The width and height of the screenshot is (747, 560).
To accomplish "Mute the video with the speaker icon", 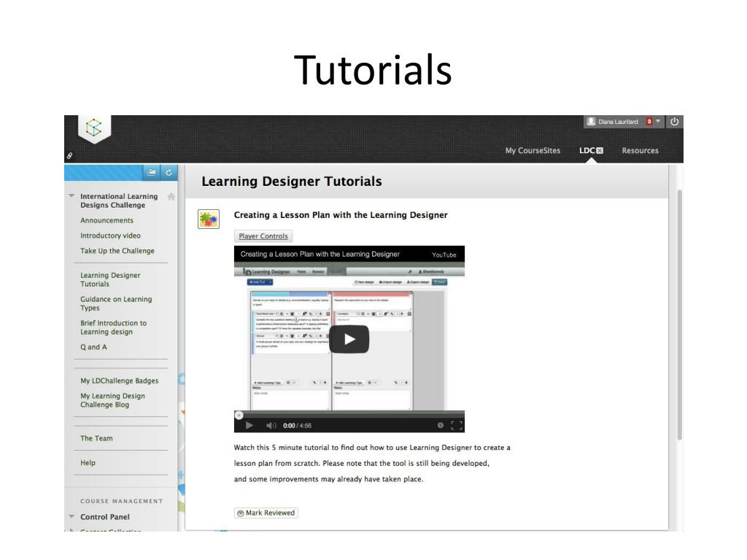I will tap(271, 425).
